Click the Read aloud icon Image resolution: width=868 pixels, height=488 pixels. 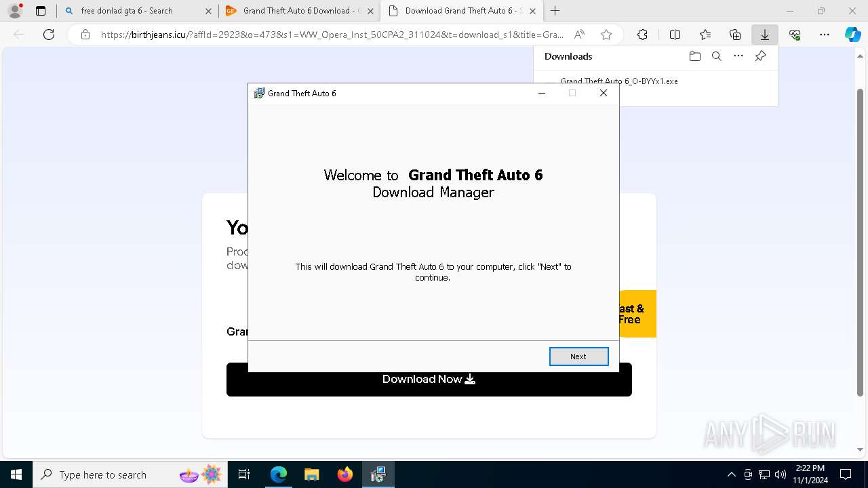coord(579,35)
